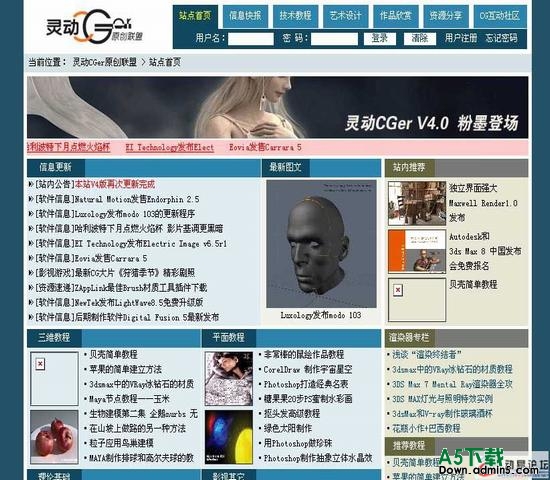The image size is (550, 480).
Task: Open 独立界面强大 Maxwell Render1.0 发布 link
Action: [483, 203]
